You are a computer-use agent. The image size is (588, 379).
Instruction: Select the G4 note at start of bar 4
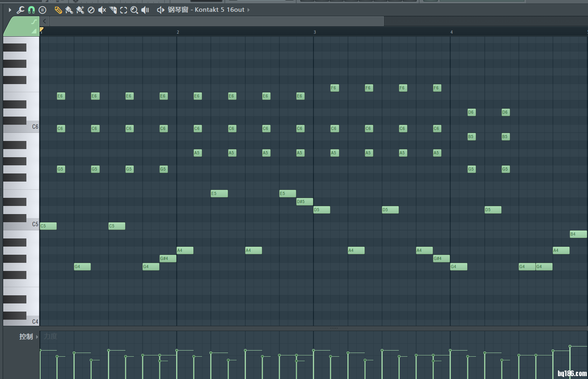(x=459, y=266)
